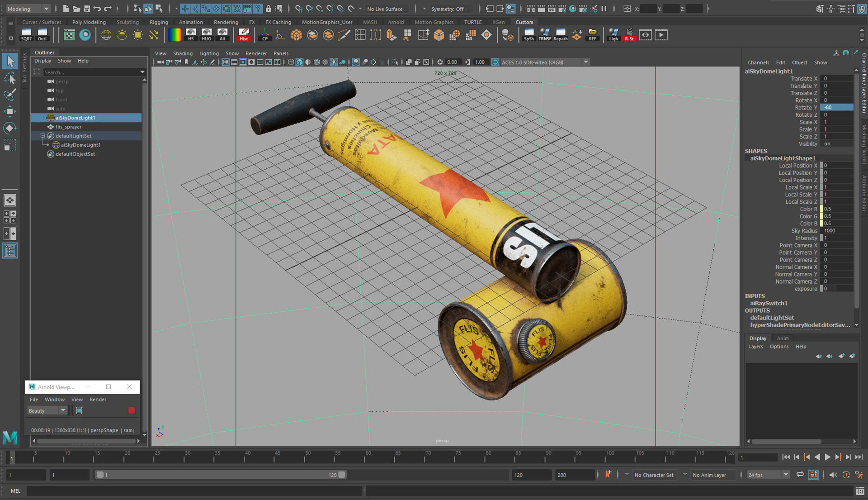The height and width of the screenshot is (500, 868).
Task: Click the REF shelf icon
Action: tap(592, 35)
